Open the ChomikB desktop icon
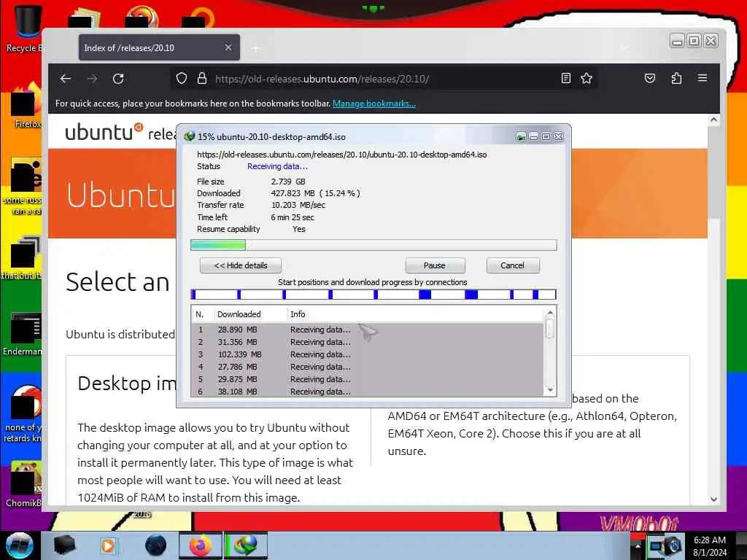Image resolution: width=747 pixels, height=560 pixels. pyautogui.click(x=24, y=484)
